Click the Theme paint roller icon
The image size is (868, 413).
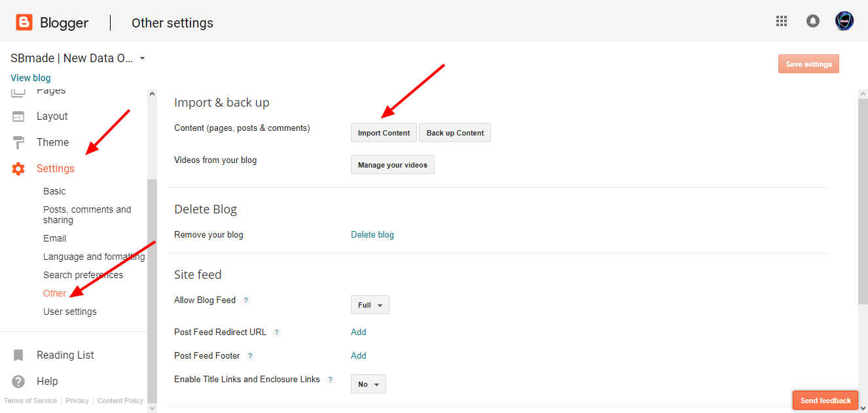pyautogui.click(x=18, y=143)
